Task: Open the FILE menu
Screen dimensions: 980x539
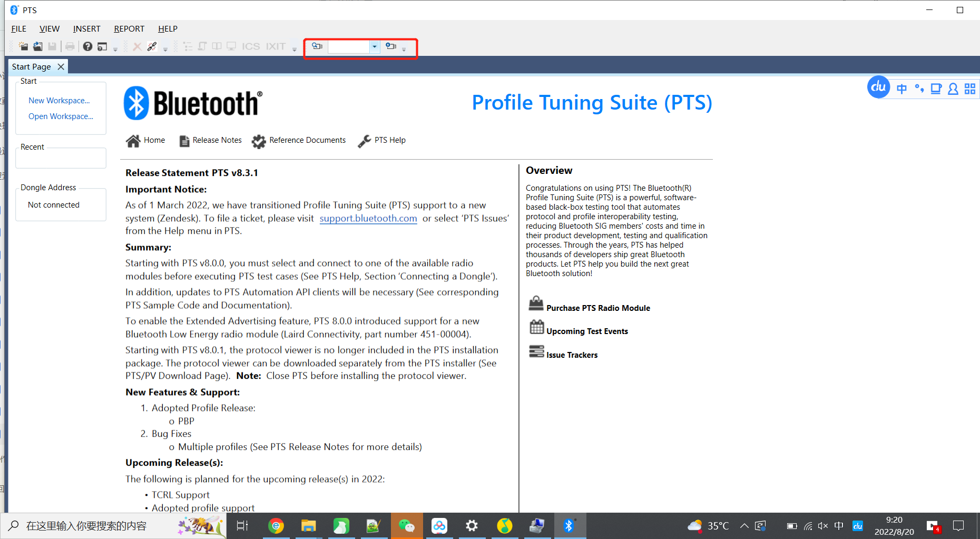Action: tap(19, 28)
